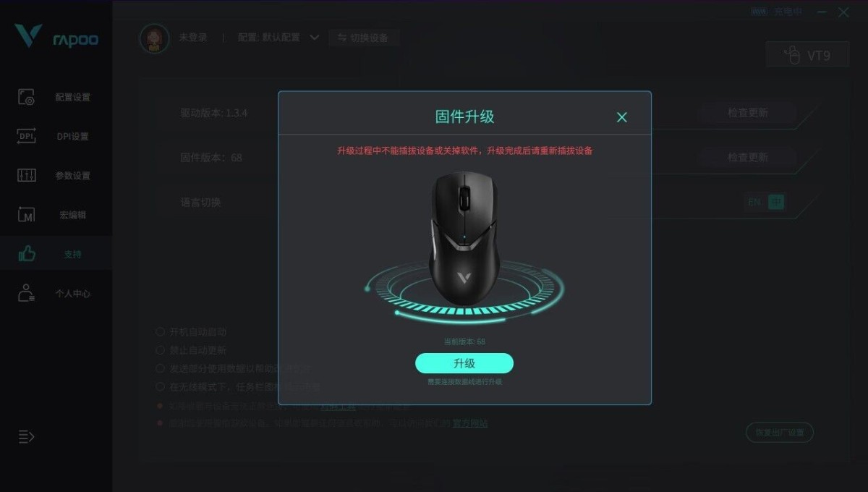Enable 禁止自动更新 radio option
Viewport: 868px width, 492px height.
(x=160, y=350)
